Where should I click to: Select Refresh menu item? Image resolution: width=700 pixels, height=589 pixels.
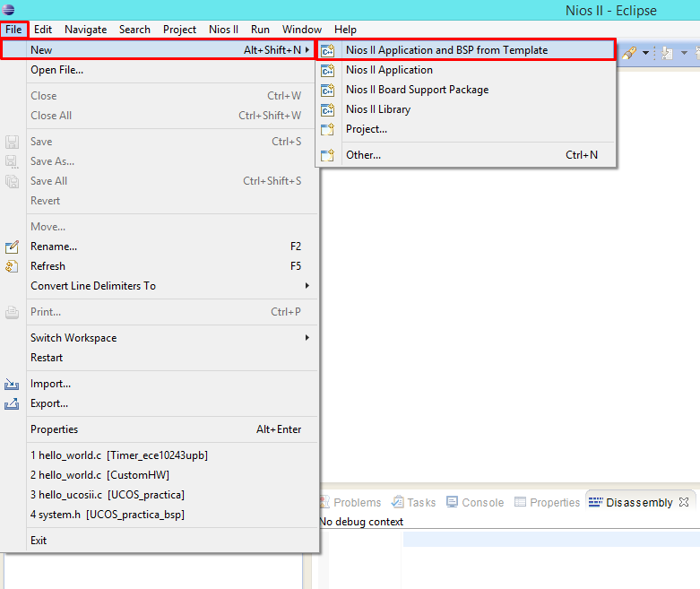[159, 265]
